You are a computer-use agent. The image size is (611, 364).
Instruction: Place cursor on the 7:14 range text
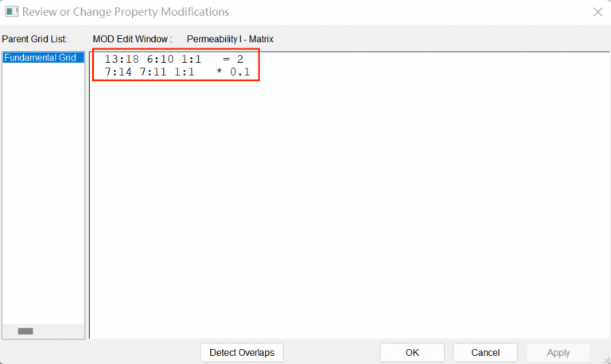click(119, 72)
